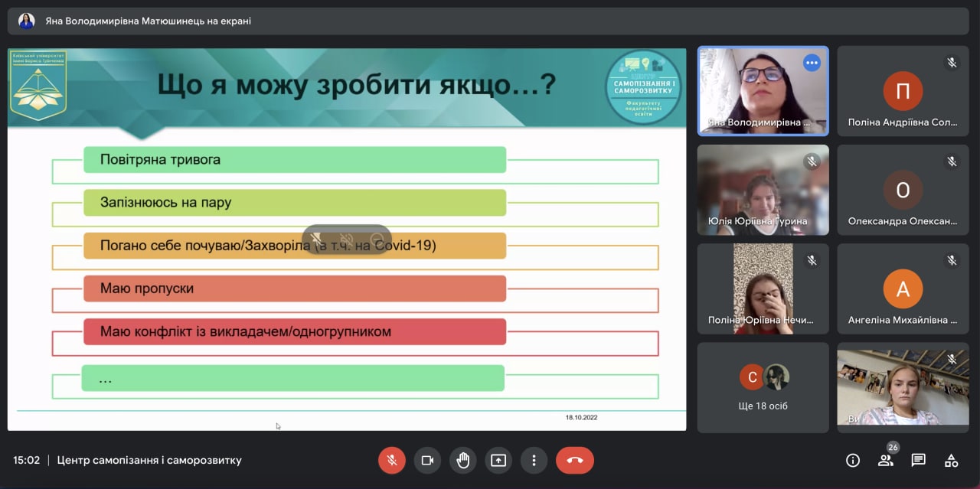The width and height of the screenshot is (980, 489).
Task: Open options on Яна Володимирівна's video tile
Action: (812, 63)
